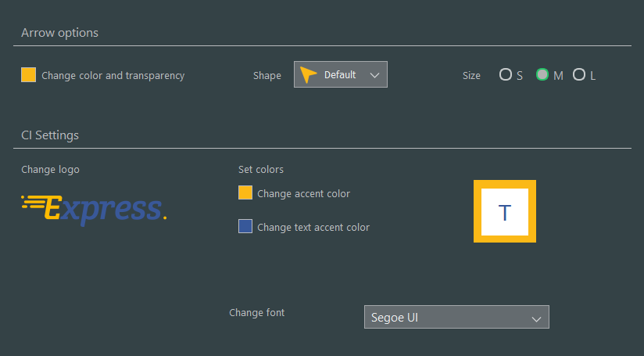The width and height of the screenshot is (644, 356).
Task: Click the yellow arrow cursor icon in Shape
Action: (x=308, y=74)
